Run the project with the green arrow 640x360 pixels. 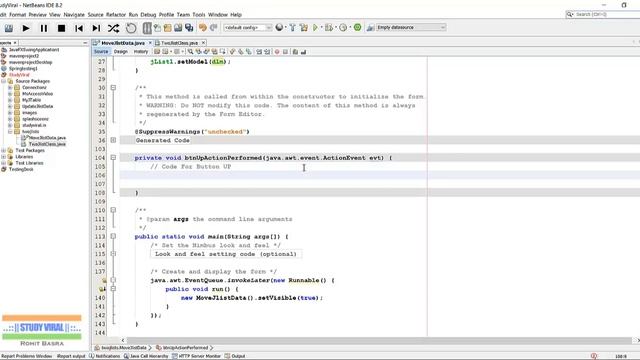pos(315,27)
